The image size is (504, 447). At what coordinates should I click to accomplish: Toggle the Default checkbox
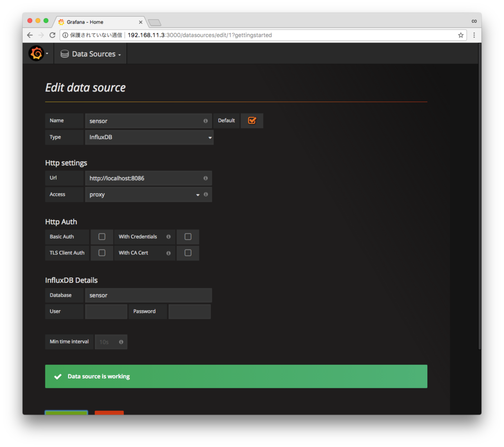coord(252,121)
